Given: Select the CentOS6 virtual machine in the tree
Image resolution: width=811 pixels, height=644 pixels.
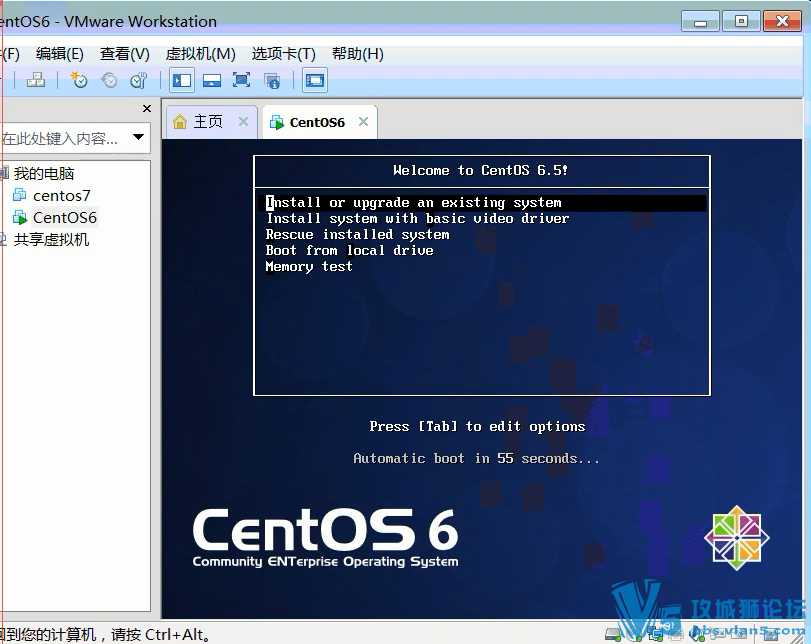Looking at the screenshot, I should pos(65,218).
